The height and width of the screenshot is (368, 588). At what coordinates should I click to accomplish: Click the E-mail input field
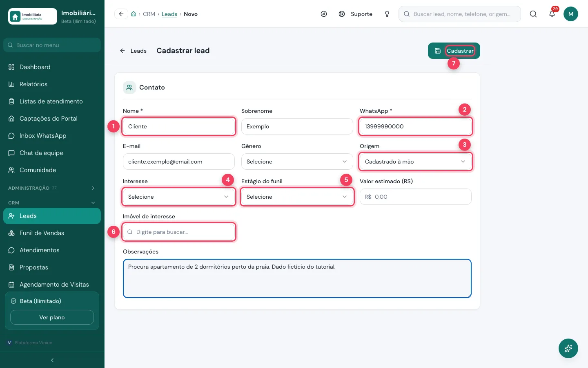[179, 162]
